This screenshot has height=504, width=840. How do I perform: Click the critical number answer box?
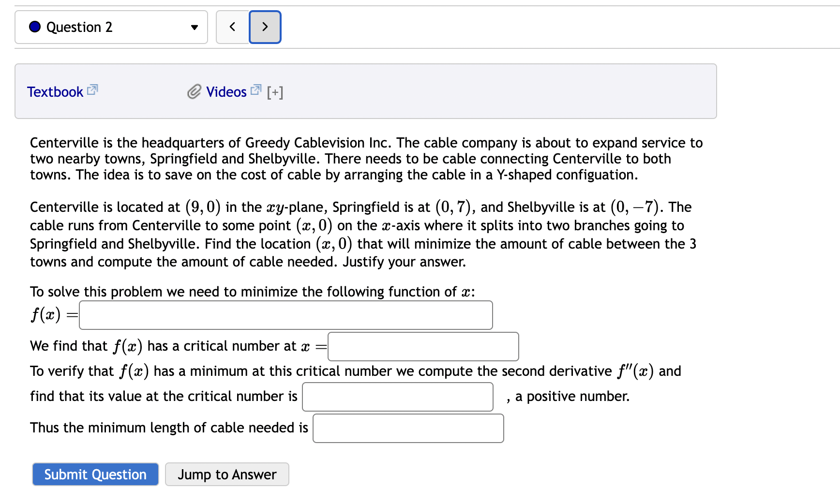pos(423,346)
